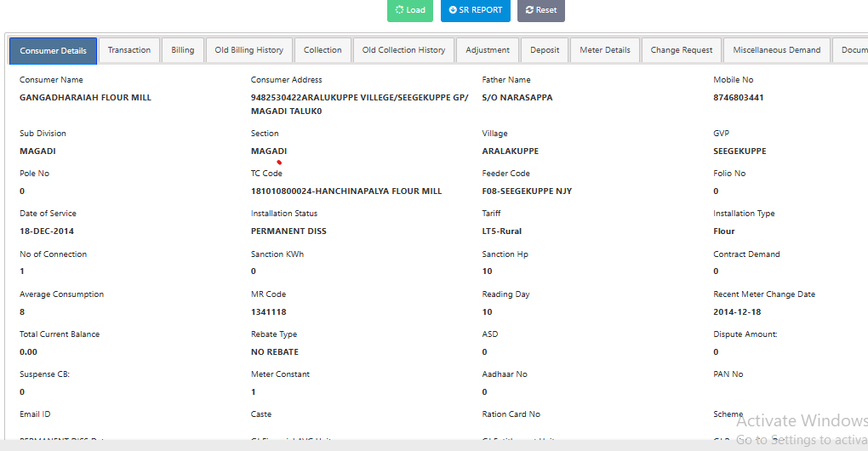The width and height of the screenshot is (868, 451).
Task: Open the SR REPORT download button
Action: [x=476, y=10]
